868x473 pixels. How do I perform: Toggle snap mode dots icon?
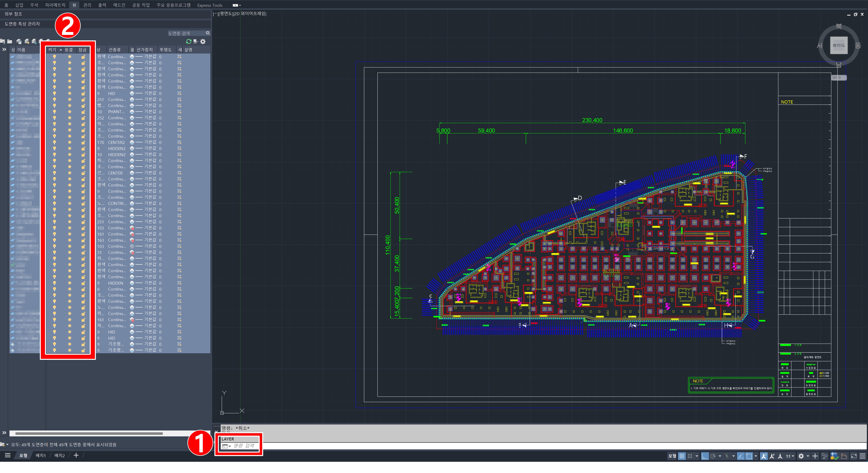coord(690,456)
